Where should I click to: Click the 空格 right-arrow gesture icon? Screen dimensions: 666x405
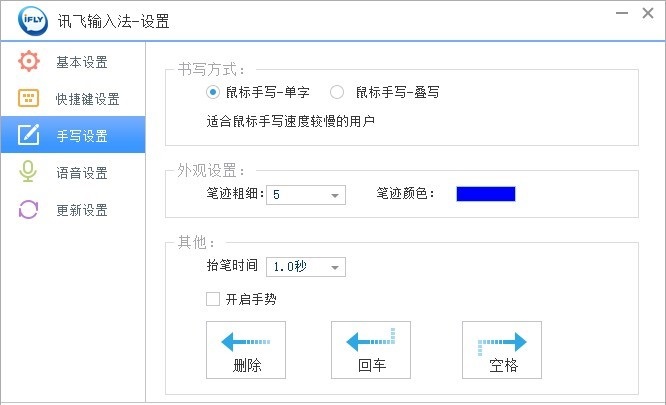(x=502, y=341)
